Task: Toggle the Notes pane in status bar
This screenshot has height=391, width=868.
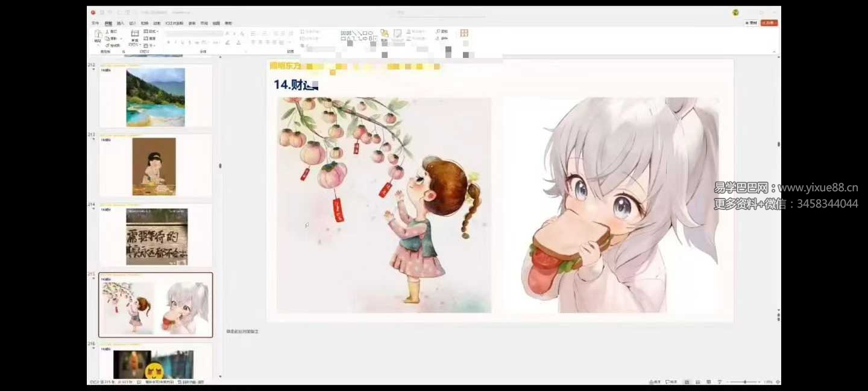Action: coord(655,382)
